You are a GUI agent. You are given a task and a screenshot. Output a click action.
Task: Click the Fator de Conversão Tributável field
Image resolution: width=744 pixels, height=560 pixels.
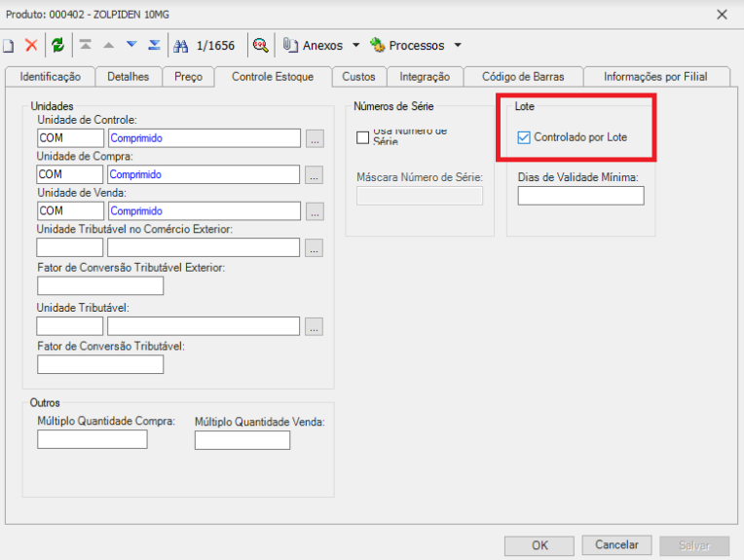coord(100,364)
